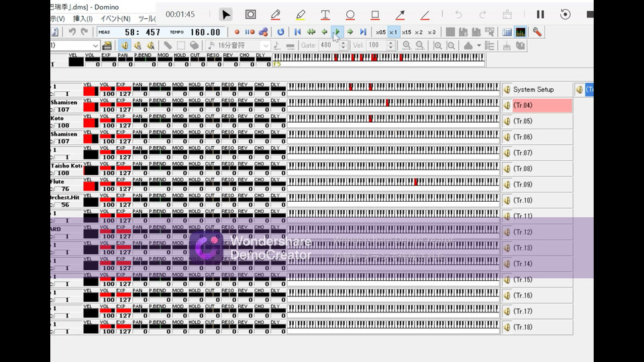Viewport: 644px width, 362px height.
Task: Mute the (Tr.09) track speaker
Action: [507, 185]
